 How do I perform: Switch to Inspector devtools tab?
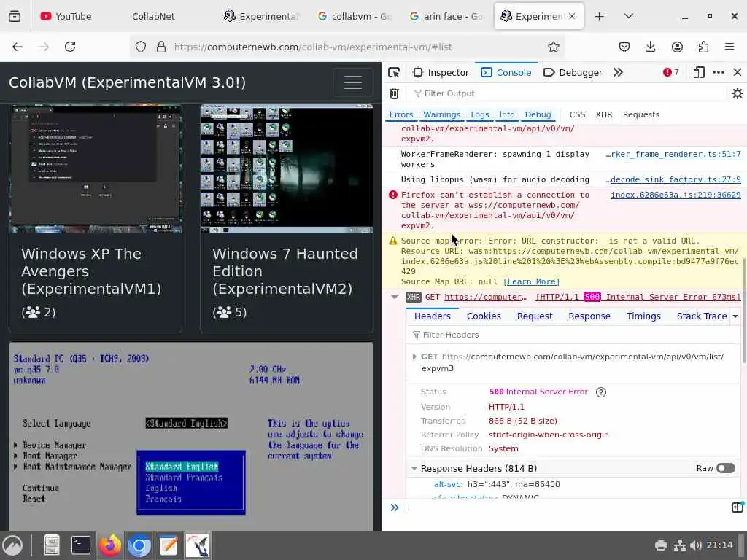[x=441, y=72]
